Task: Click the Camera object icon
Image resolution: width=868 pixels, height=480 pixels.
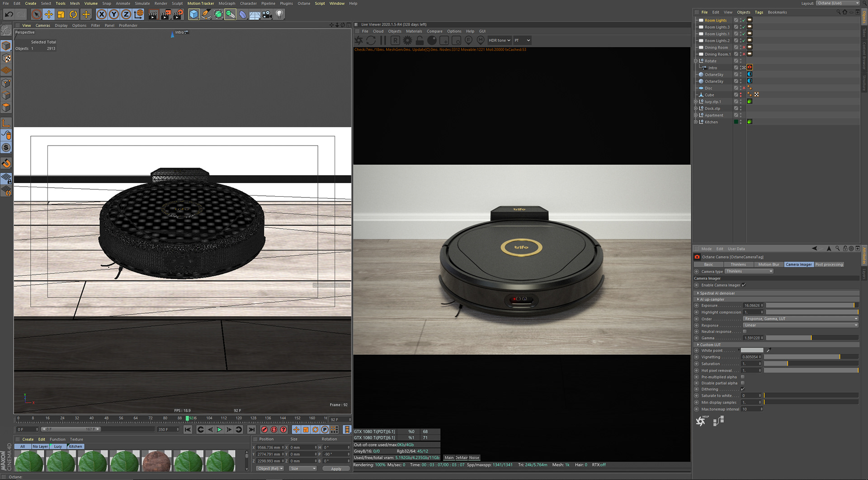Action: (x=267, y=14)
